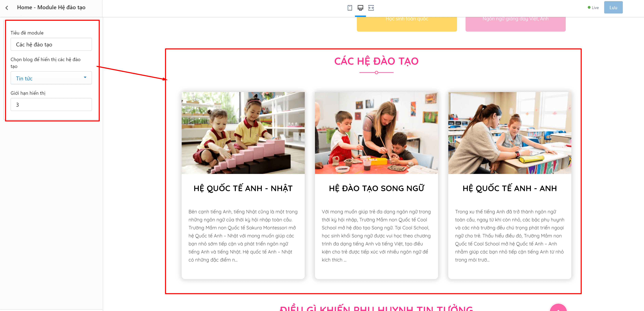Click the Lưu save button
The height and width of the screenshot is (311, 644).
click(x=613, y=8)
